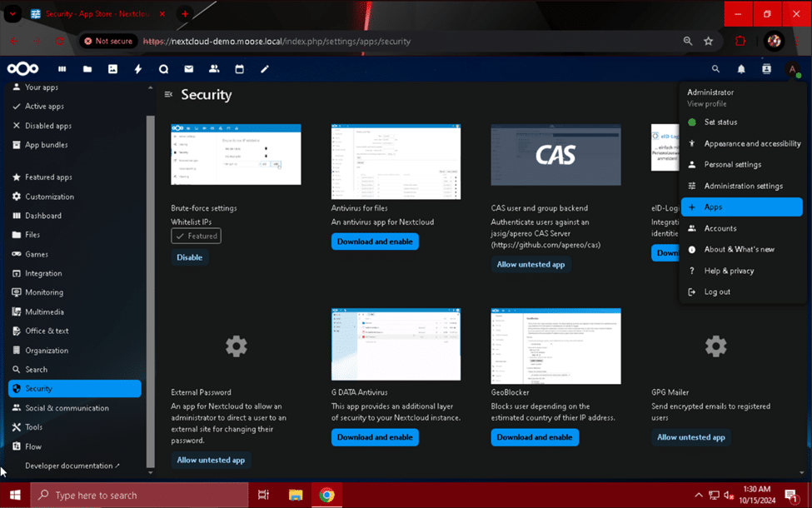
Task: Select Apps in the user menu
Action: click(x=741, y=207)
